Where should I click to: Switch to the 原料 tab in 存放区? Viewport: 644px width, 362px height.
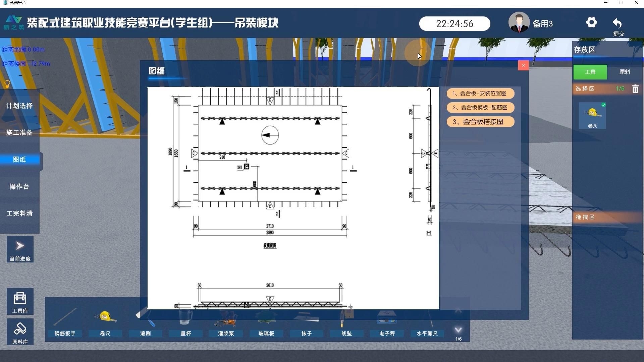[x=624, y=72]
